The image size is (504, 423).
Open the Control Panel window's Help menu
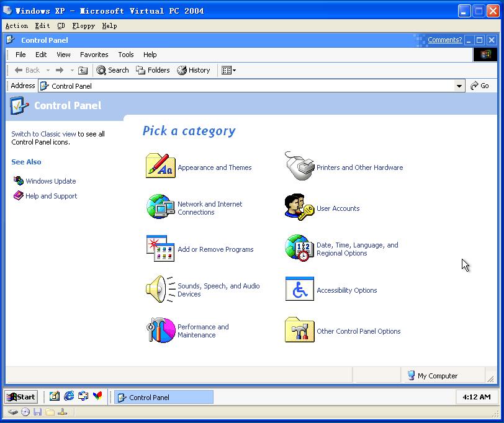click(150, 55)
